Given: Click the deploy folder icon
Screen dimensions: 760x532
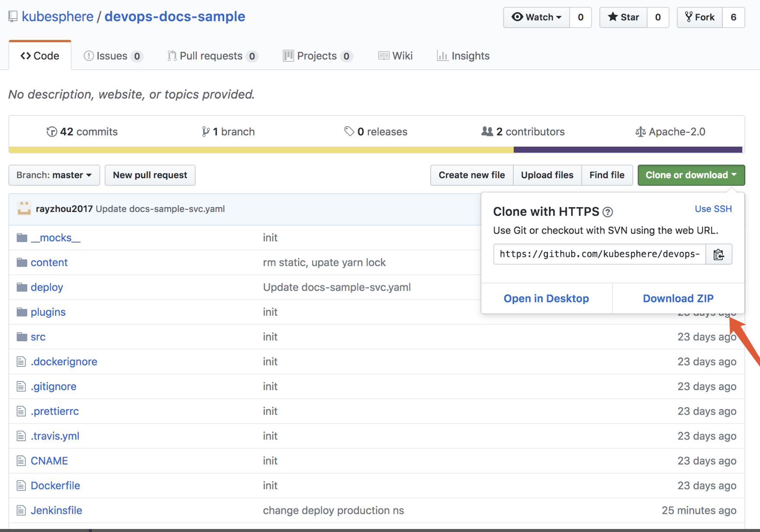Looking at the screenshot, I should [22, 287].
